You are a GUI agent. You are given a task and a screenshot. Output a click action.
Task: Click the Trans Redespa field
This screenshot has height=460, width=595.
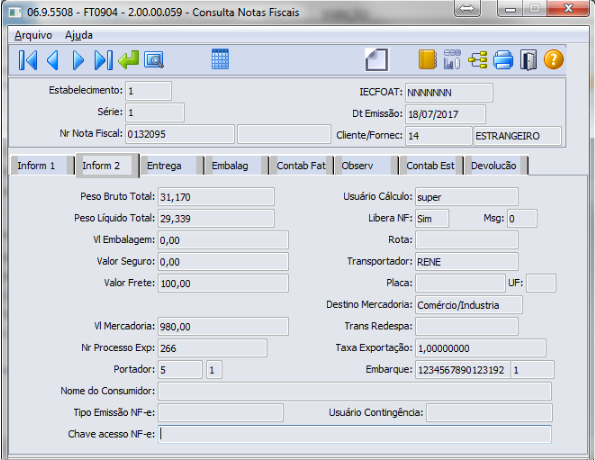(x=467, y=326)
